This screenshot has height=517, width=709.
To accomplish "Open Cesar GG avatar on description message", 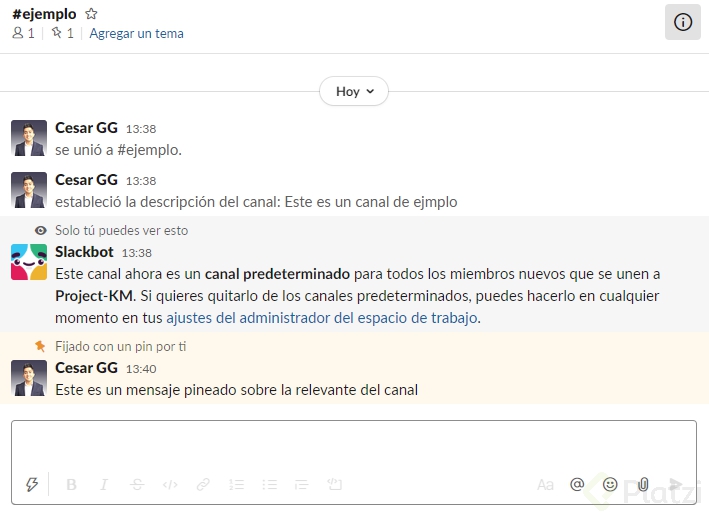I will point(29,190).
